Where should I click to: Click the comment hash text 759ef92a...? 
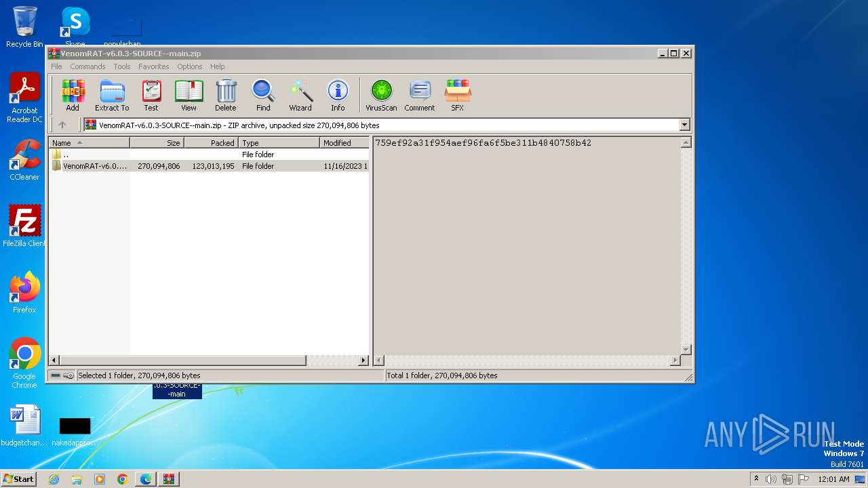pyautogui.click(x=484, y=143)
